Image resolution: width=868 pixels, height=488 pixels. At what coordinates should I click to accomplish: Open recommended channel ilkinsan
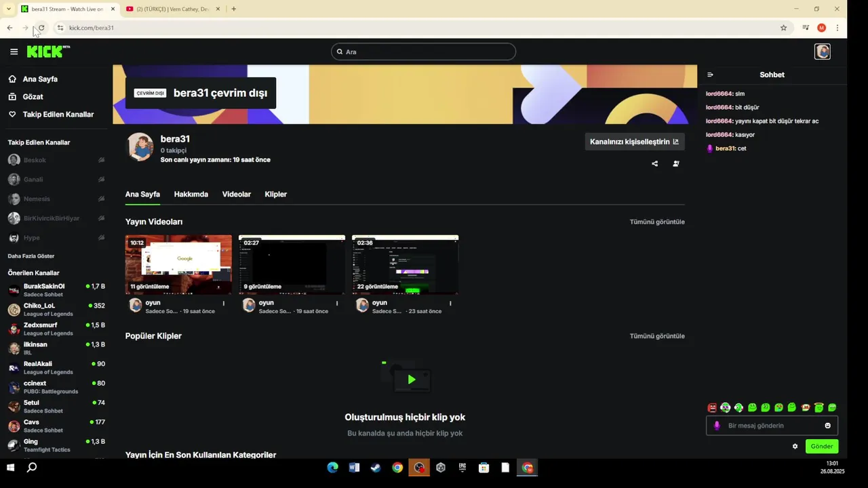[56, 348]
